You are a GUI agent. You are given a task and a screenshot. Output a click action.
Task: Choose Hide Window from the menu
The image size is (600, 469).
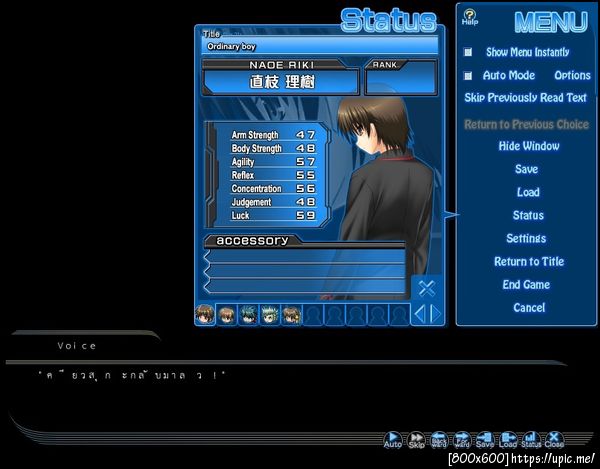529,146
